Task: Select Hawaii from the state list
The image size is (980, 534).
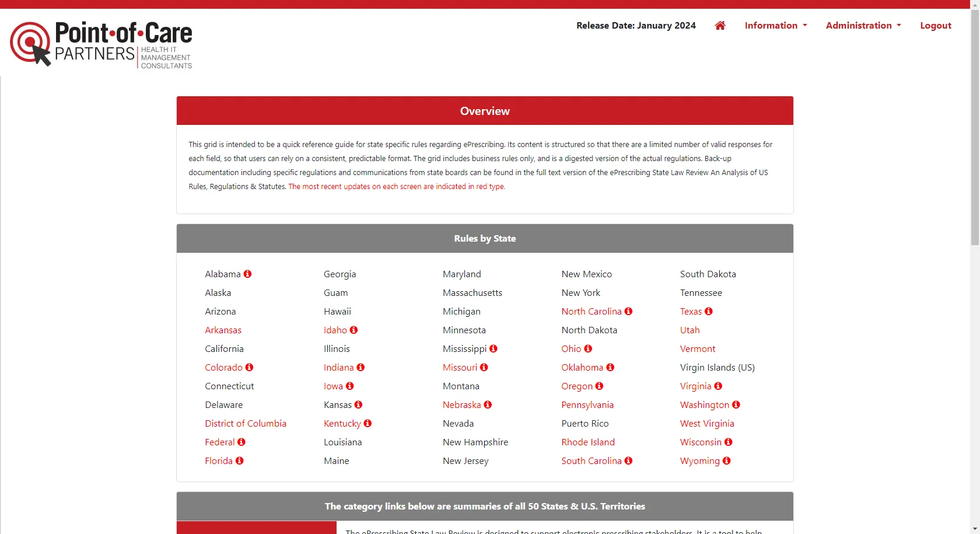Action: click(337, 311)
